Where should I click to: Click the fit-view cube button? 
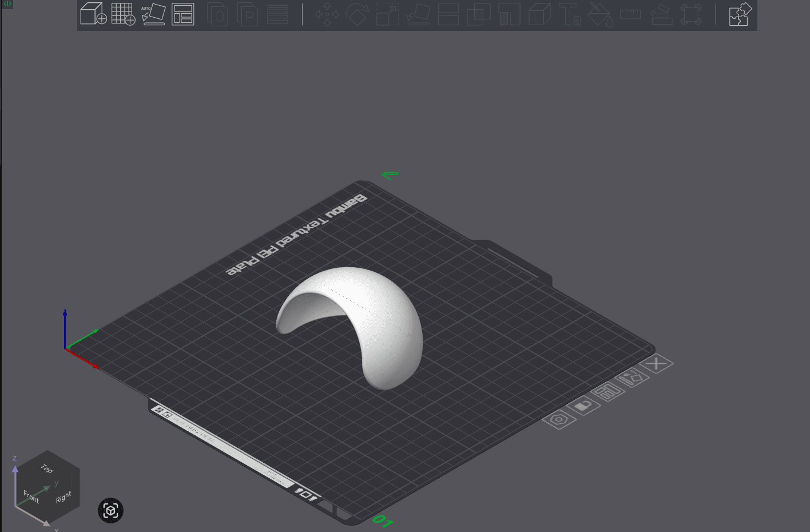click(x=111, y=510)
